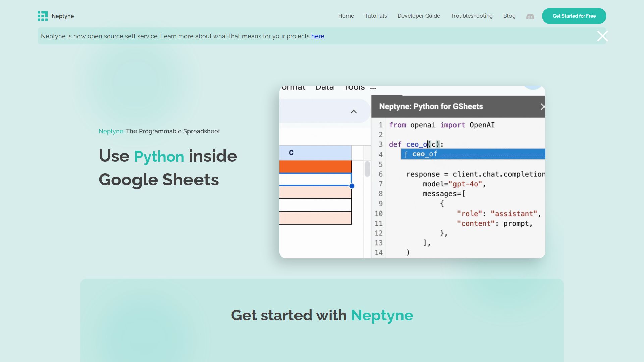The width and height of the screenshot is (644, 362).
Task: Open the Tutorials page
Action: pos(376,16)
